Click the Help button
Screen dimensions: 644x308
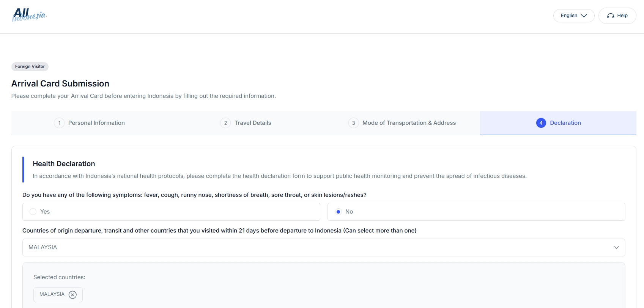click(617, 16)
